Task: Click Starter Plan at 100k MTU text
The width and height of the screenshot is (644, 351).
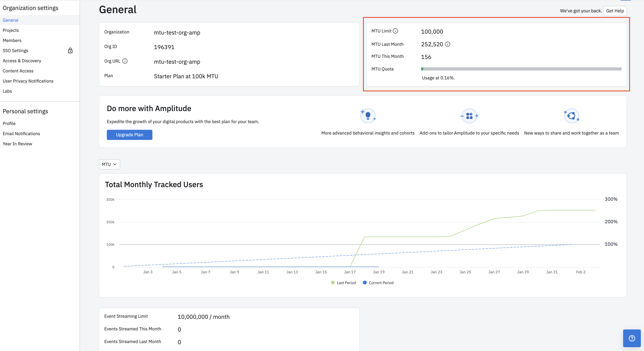Action: click(x=186, y=76)
